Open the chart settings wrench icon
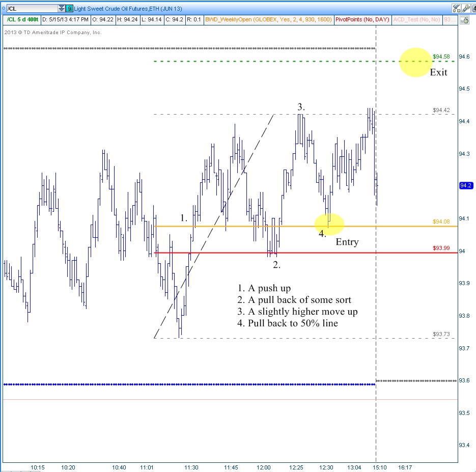This screenshot has width=476, height=472. pos(466,8)
